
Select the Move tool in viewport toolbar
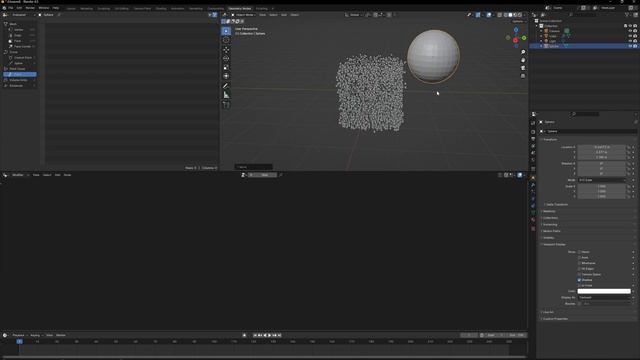click(x=226, y=50)
